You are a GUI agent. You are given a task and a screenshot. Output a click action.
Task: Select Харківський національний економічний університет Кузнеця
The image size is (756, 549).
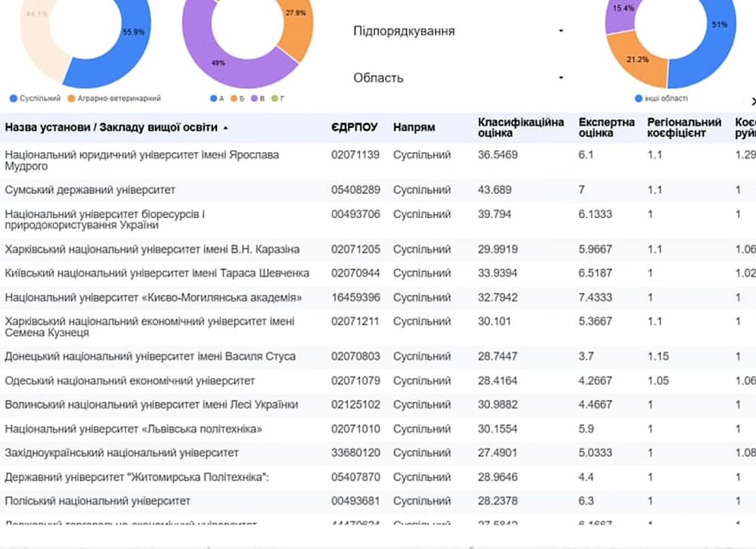[x=150, y=327]
